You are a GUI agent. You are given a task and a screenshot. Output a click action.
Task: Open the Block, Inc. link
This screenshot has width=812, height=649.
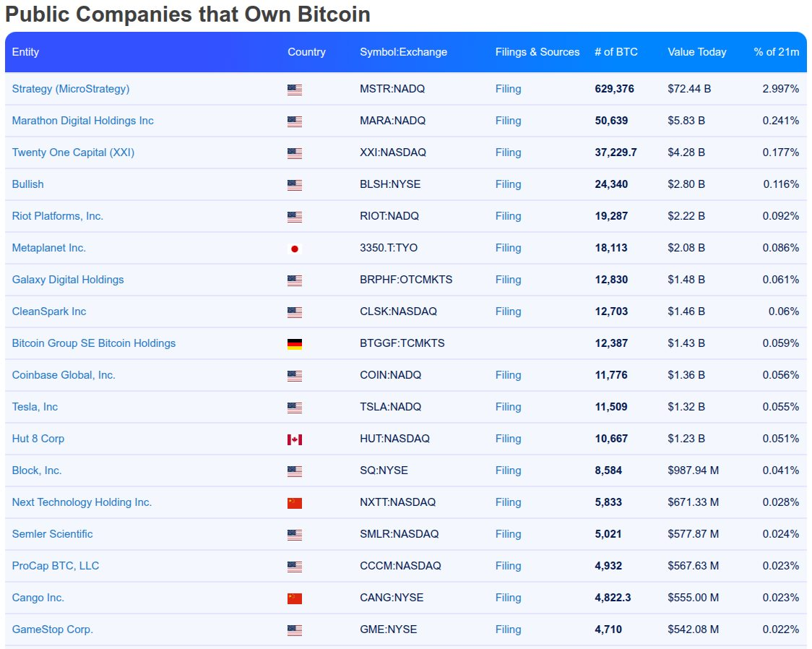[37, 470]
